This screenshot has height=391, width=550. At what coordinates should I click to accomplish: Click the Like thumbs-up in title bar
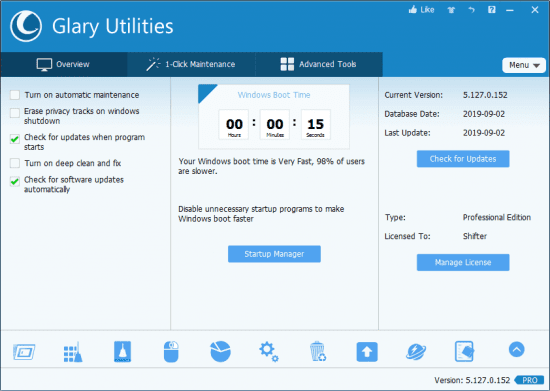click(x=422, y=10)
